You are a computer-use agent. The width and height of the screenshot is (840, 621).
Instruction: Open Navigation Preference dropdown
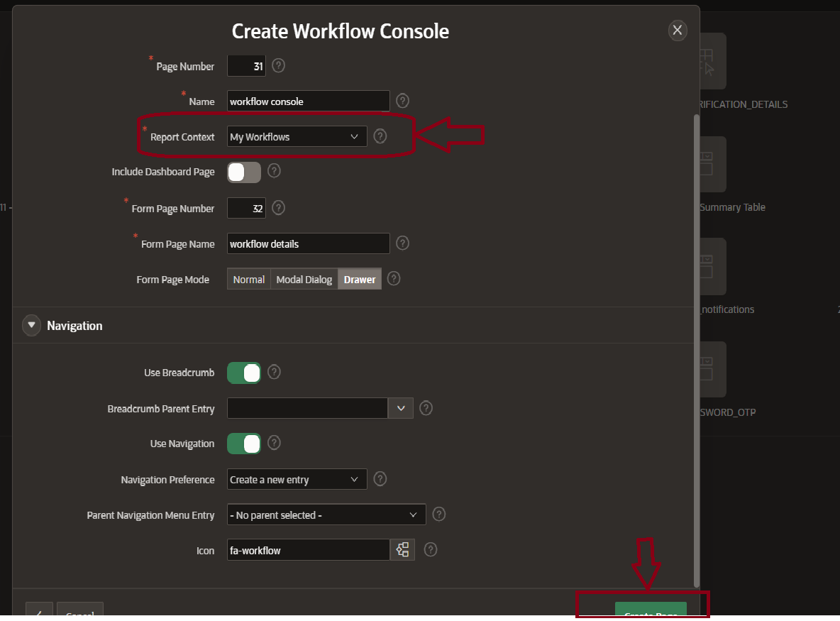click(x=297, y=480)
